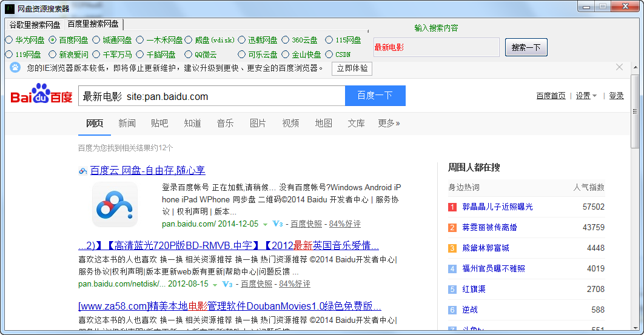Open the 新闻 search tab
Viewport: 644px width, 335px height.
pos(127,123)
